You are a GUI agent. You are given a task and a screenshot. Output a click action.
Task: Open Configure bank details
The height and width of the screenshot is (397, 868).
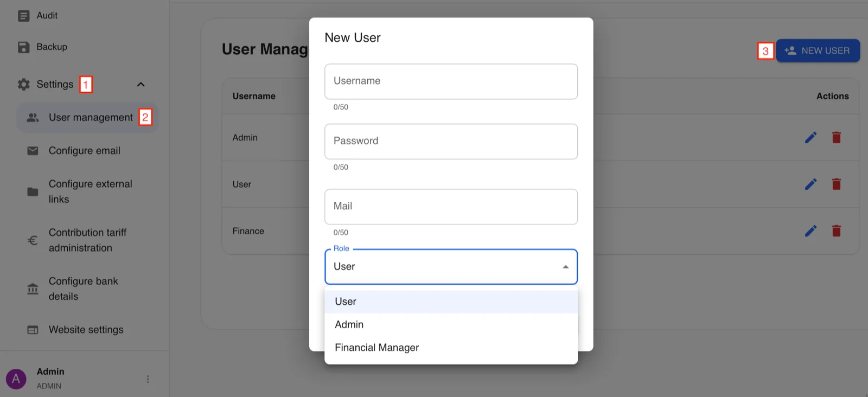pyautogui.click(x=87, y=289)
